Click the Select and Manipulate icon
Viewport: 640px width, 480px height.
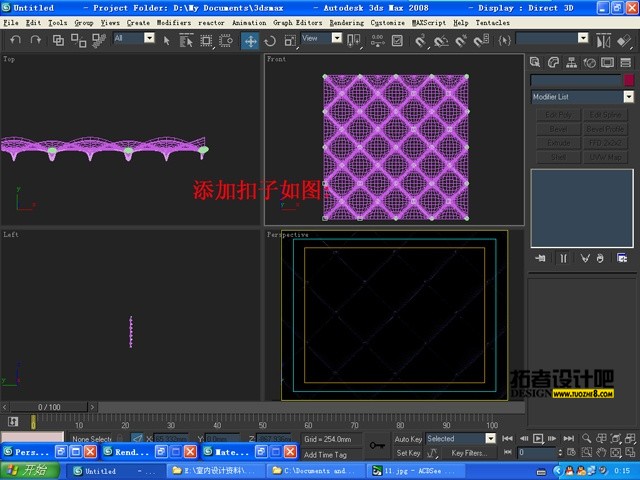[378, 40]
